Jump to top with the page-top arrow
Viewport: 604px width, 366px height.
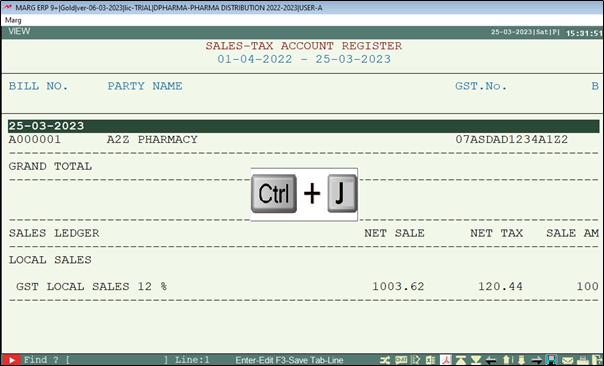[461, 360]
